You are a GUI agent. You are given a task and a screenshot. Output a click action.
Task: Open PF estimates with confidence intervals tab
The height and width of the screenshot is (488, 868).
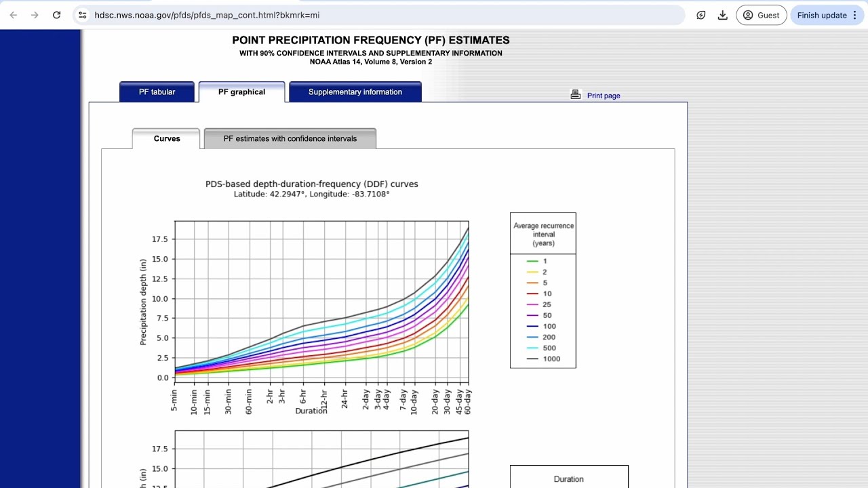coord(290,138)
